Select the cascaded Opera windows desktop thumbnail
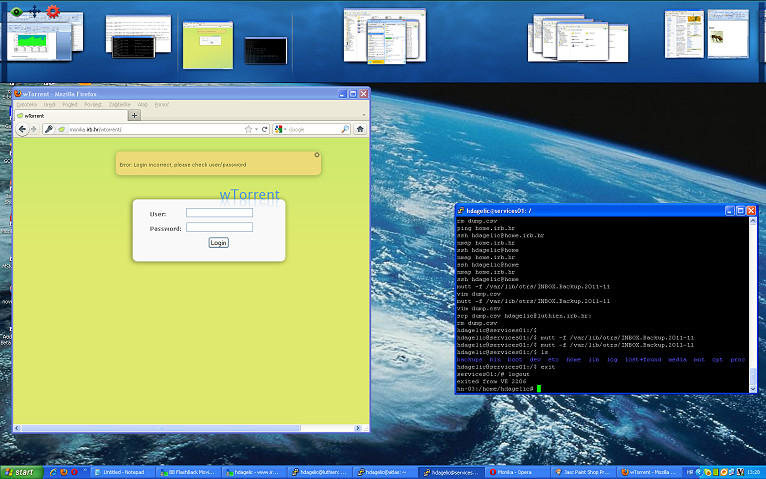The height and width of the screenshot is (479, 766). pyautogui.click(x=577, y=38)
